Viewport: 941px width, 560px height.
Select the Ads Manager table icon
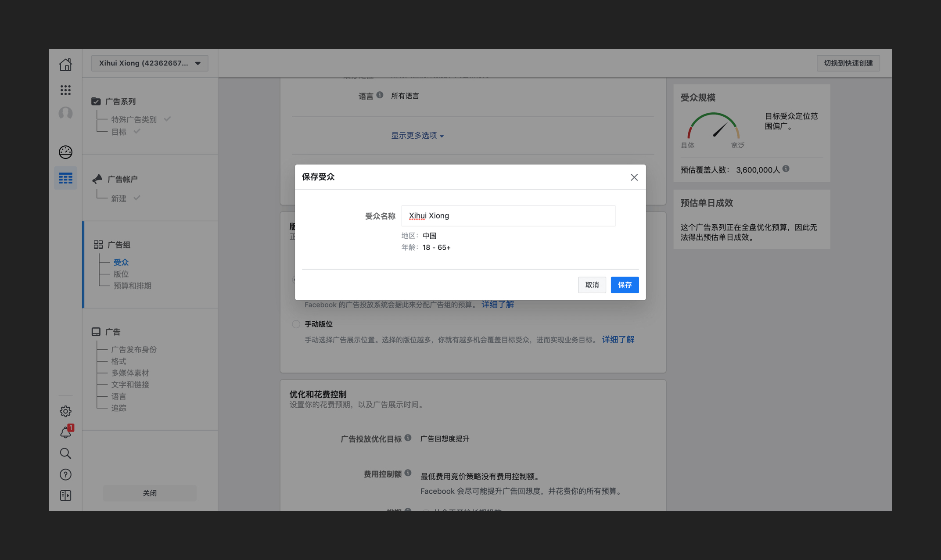tap(65, 178)
